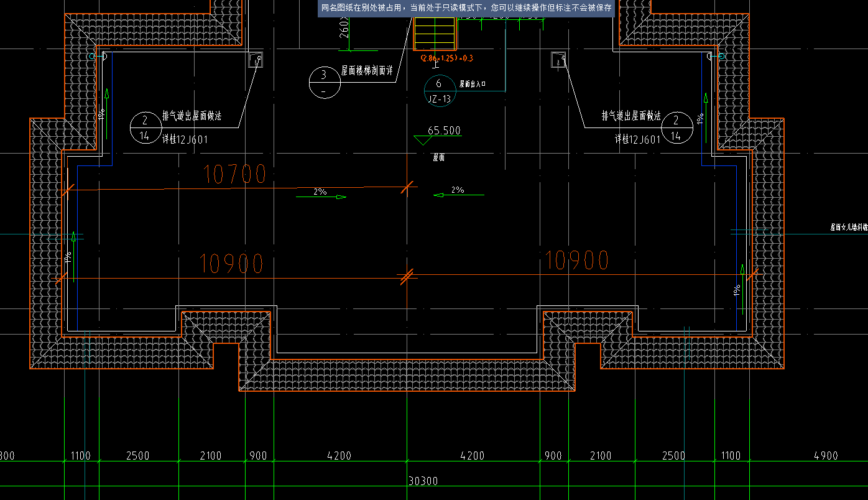
Task: Select the 4900 dimension text
Action: 826,456
